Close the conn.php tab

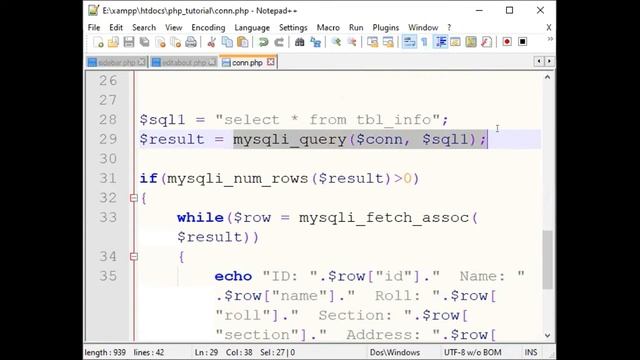[271, 62]
